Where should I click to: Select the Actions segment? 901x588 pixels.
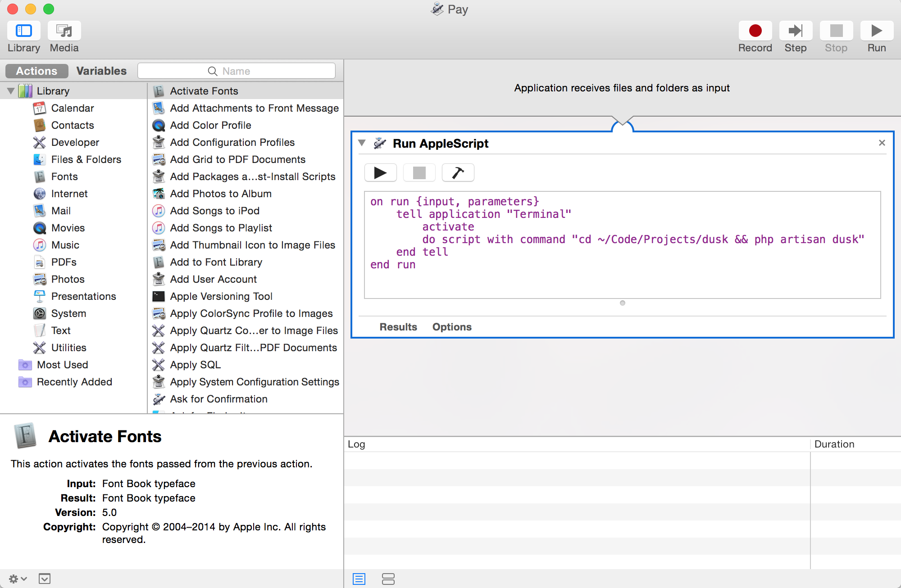37,71
